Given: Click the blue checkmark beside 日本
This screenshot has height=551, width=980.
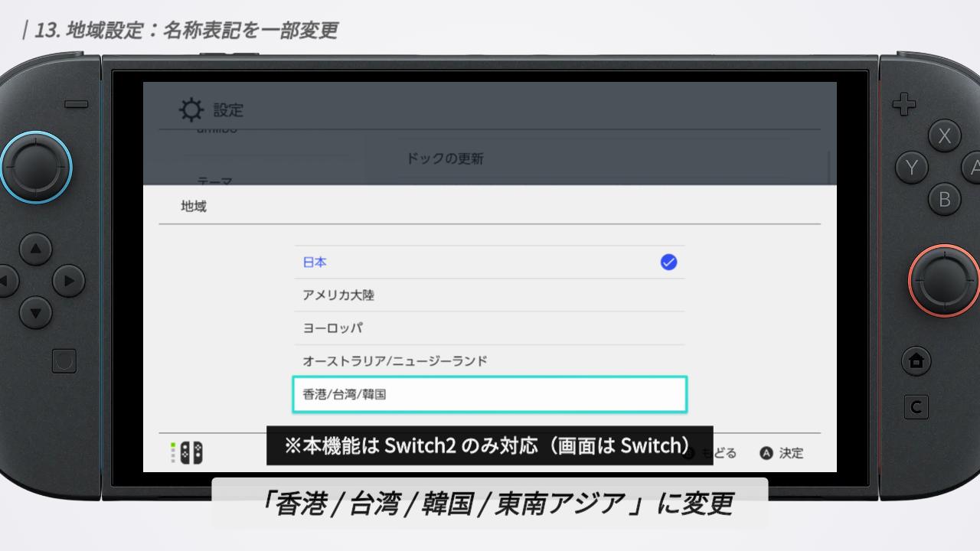Looking at the screenshot, I should (668, 262).
